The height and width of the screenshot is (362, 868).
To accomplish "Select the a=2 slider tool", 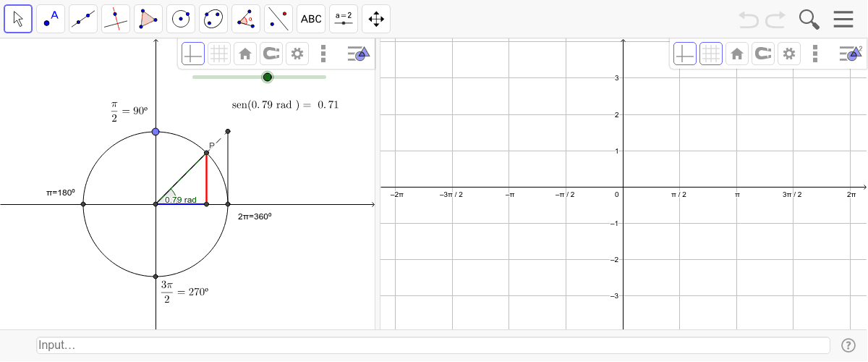I will [x=344, y=19].
